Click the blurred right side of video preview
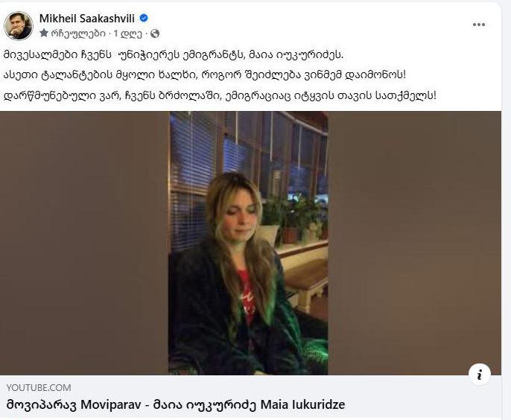 414,243
